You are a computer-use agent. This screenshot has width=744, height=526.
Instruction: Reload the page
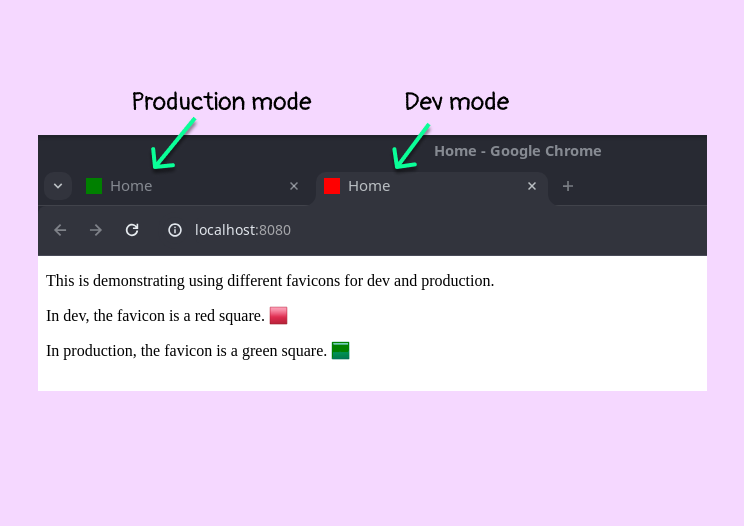pos(132,230)
